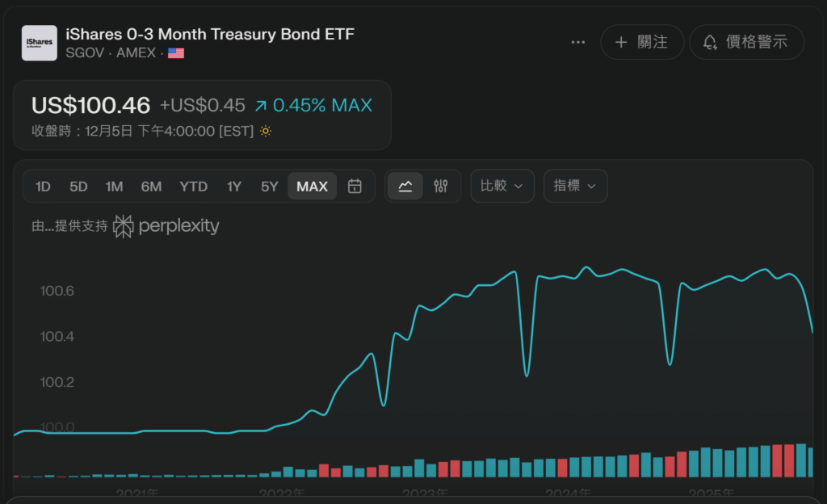
Task: Switch to 1Y time range
Action: pyautogui.click(x=234, y=187)
